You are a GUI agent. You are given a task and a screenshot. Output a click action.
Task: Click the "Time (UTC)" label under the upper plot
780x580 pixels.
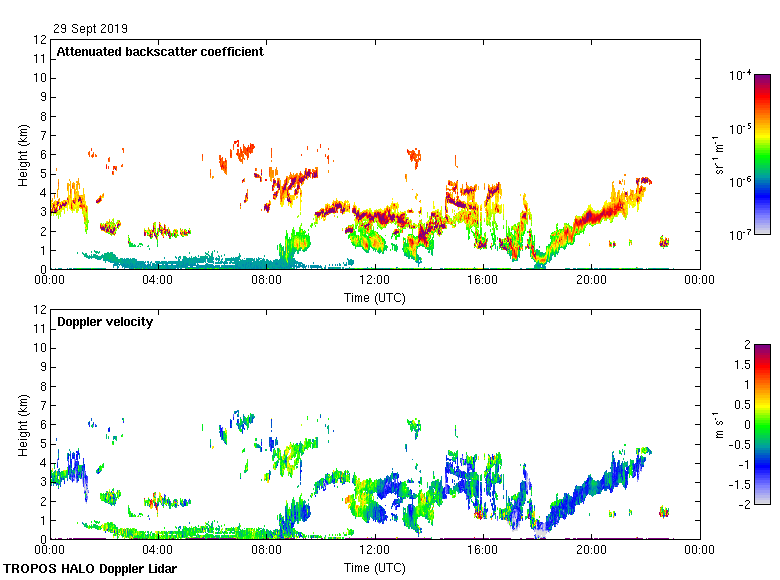[x=375, y=298]
